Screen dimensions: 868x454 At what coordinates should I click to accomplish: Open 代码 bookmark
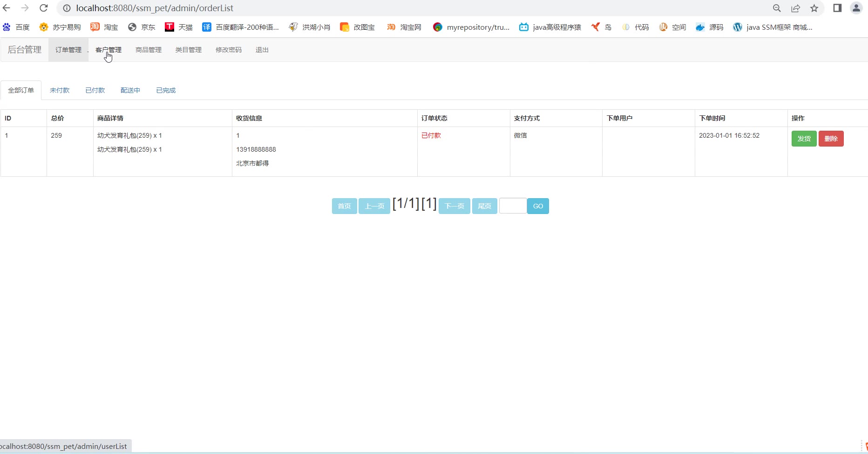click(x=635, y=27)
